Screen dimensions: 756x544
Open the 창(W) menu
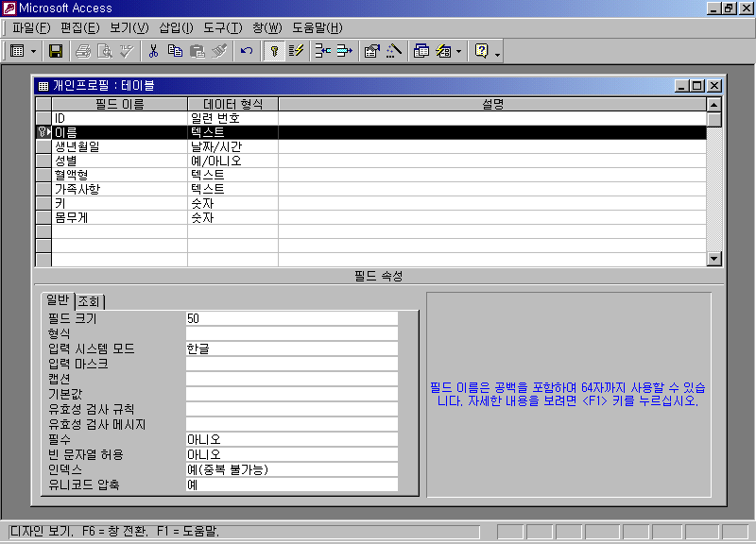[x=267, y=28]
